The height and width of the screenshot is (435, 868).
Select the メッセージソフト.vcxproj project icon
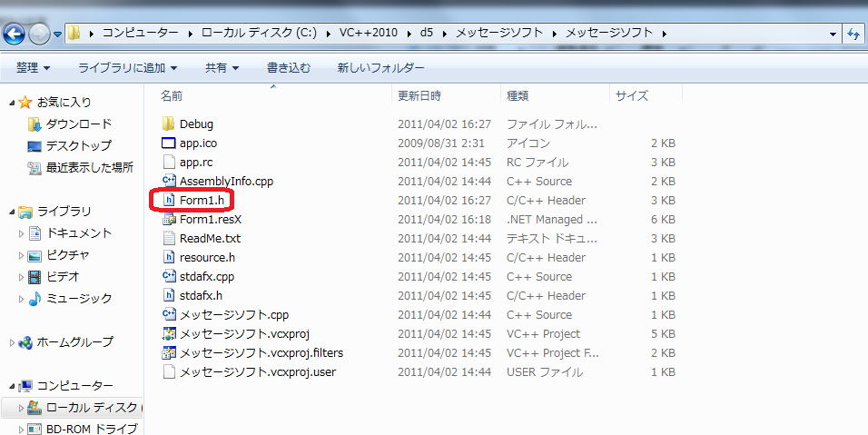pyautogui.click(x=169, y=333)
